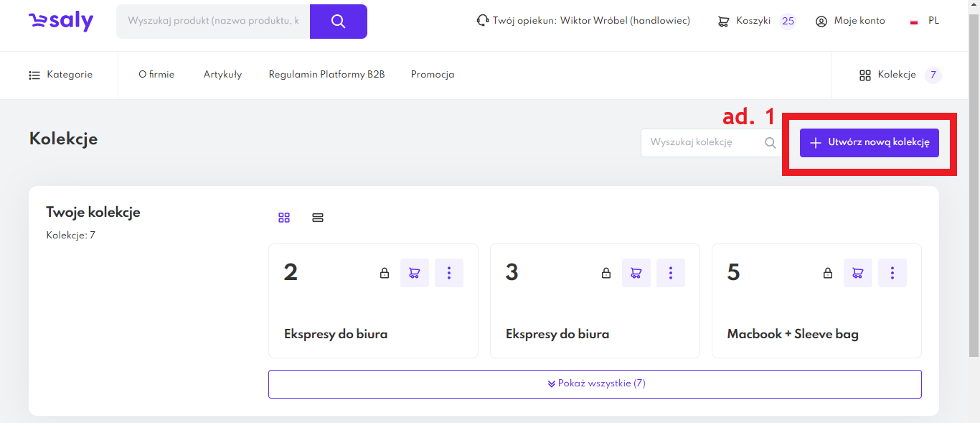The image size is (980, 423).
Task: Click the magnifier icon in collection search
Action: coord(771,143)
